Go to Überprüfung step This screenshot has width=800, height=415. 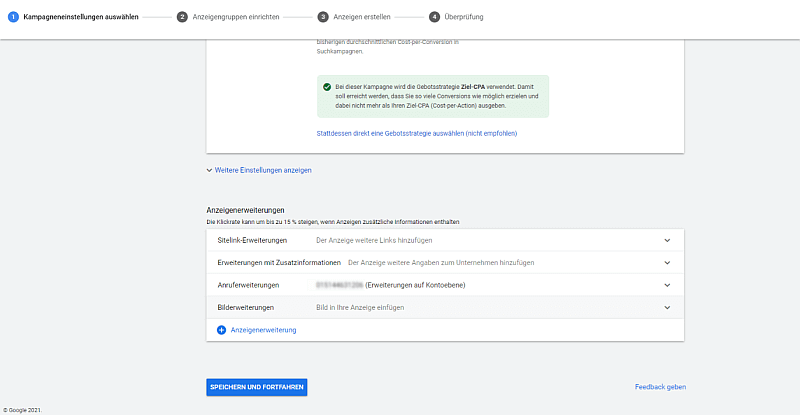tap(464, 17)
